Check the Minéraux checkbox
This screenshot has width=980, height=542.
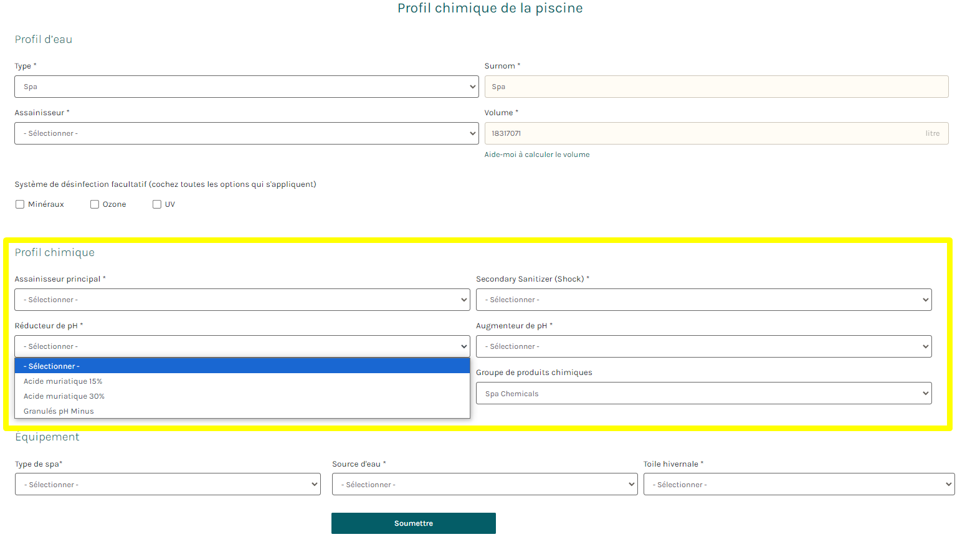tap(20, 204)
